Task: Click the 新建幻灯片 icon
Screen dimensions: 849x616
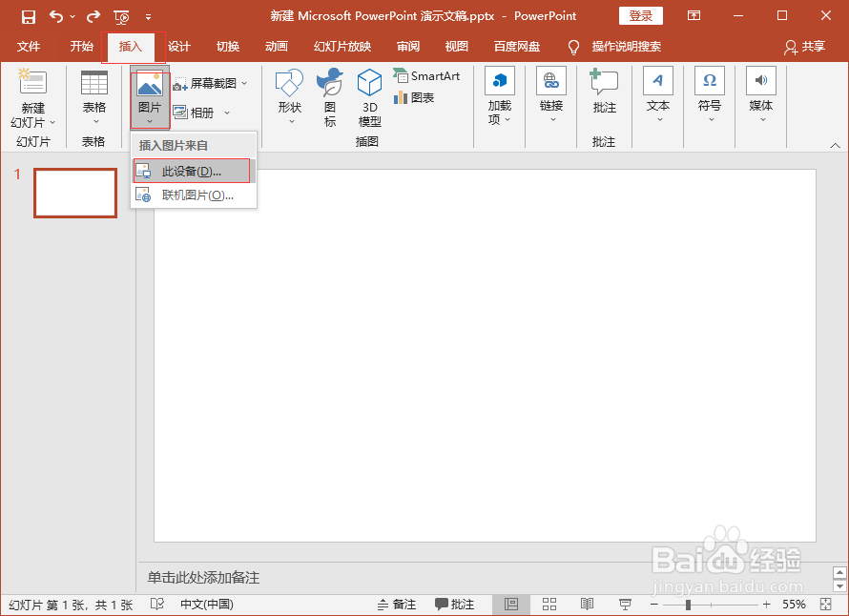Action: (32, 82)
